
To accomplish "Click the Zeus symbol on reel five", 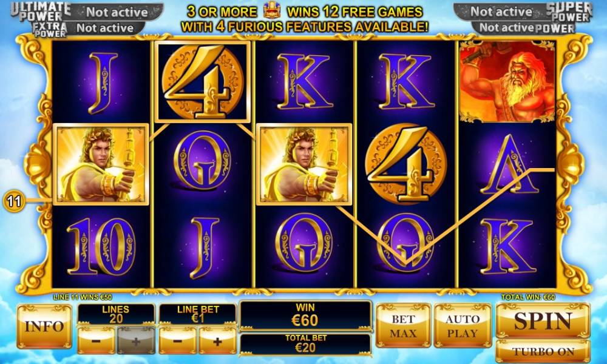I will click(507, 82).
